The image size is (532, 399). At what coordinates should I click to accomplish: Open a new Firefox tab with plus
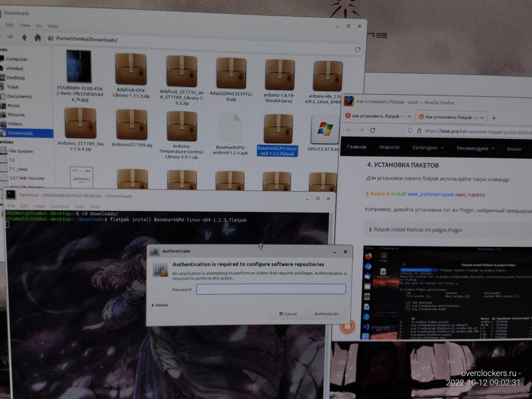point(494,118)
